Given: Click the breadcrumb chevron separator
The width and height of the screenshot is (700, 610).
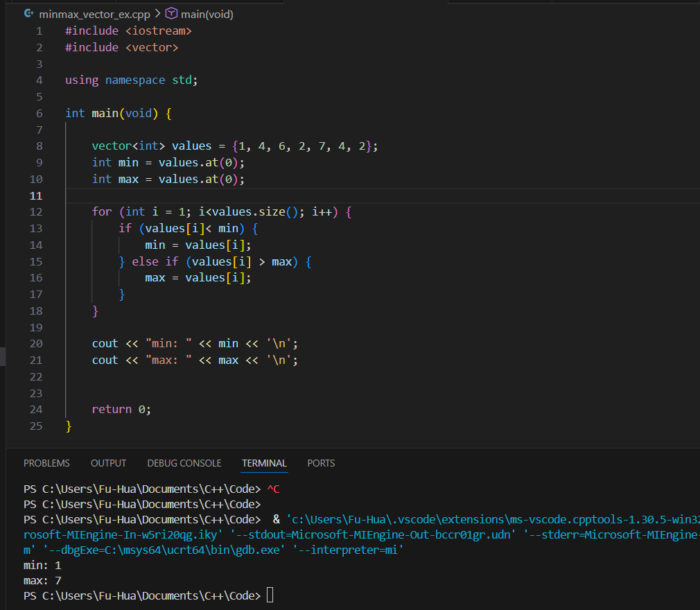Looking at the screenshot, I should [157, 14].
